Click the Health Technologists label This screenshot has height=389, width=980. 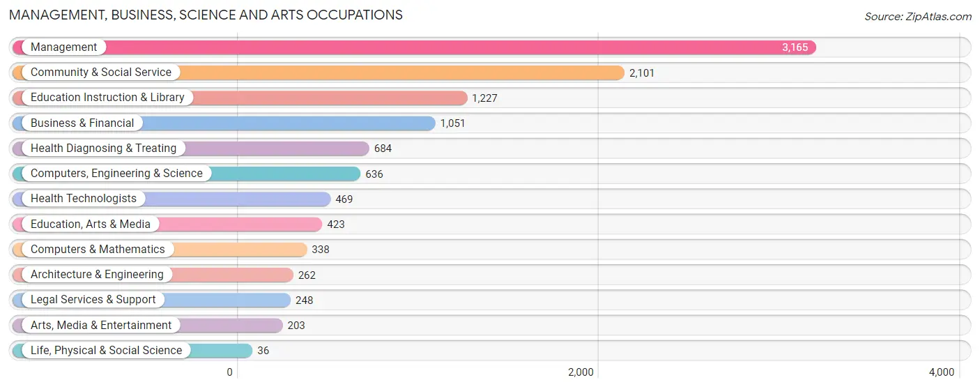tap(84, 199)
